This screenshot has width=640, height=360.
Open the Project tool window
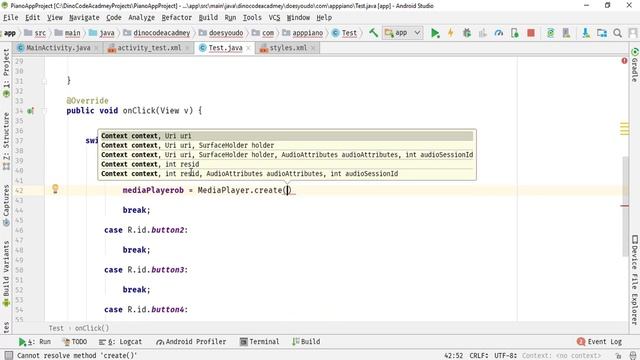coord(6,73)
